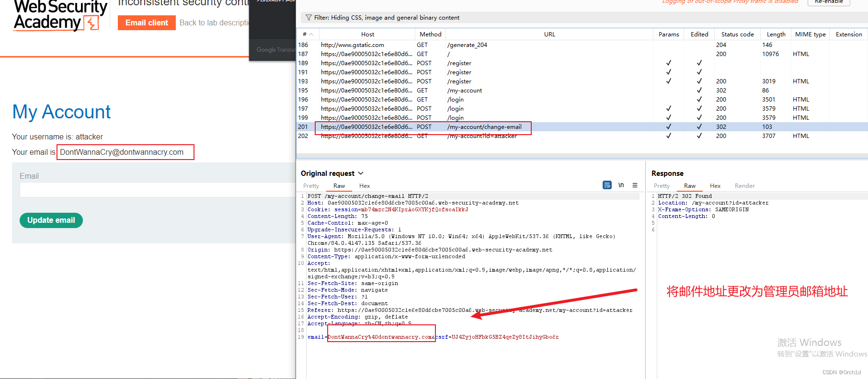The image size is (868, 379).
Task: Switch request view to Pretty tab
Action: pos(311,186)
